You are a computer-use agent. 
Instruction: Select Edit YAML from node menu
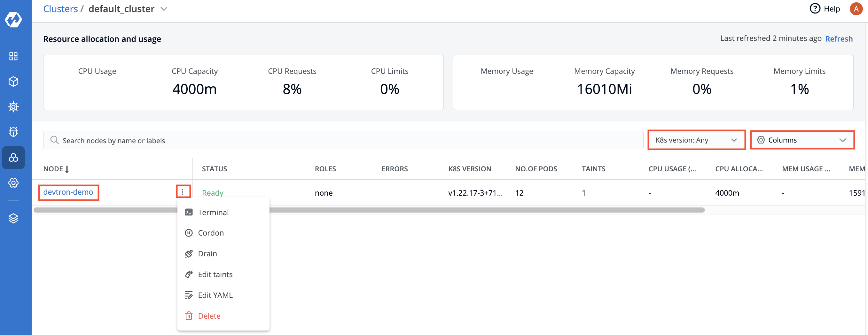[x=215, y=295]
